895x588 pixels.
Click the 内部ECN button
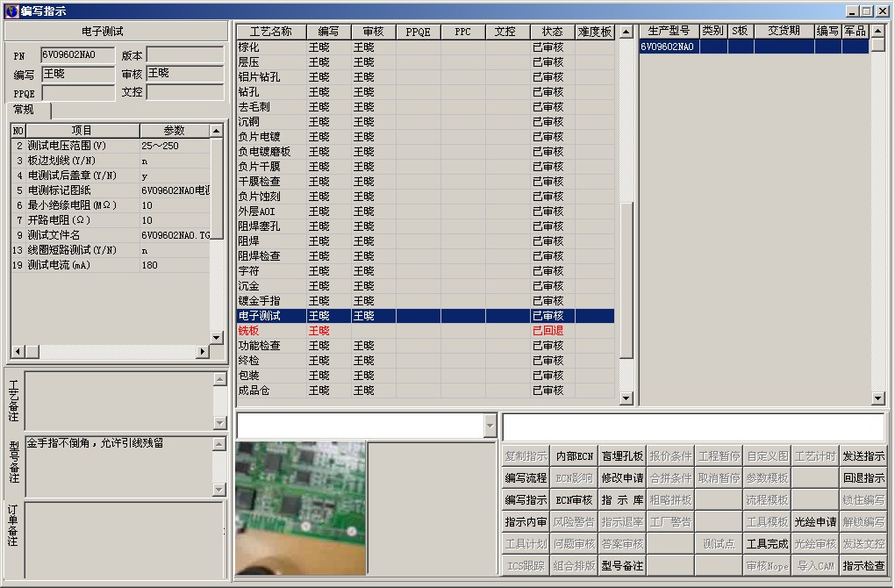click(574, 456)
